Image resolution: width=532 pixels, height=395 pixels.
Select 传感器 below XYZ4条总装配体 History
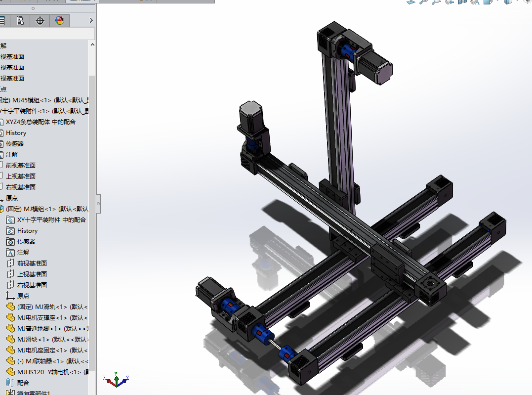[15, 144]
